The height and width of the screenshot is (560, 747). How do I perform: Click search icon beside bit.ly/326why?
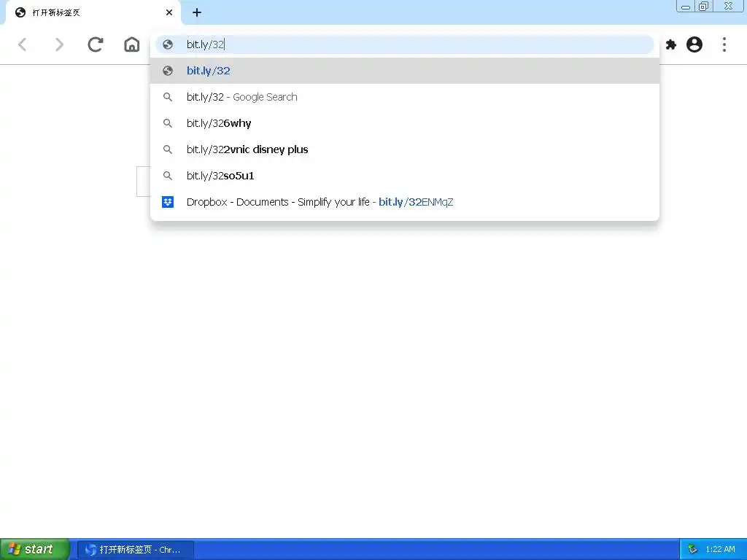coord(168,123)
